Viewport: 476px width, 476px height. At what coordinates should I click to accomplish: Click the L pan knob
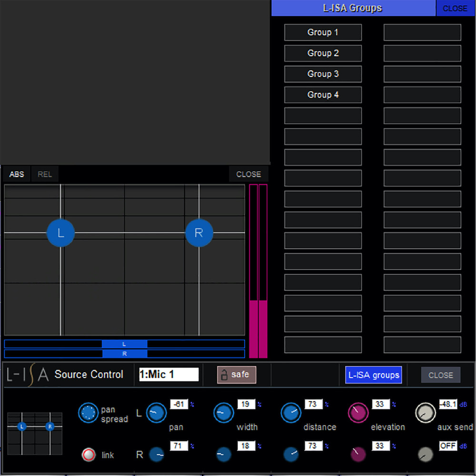pos(156,413)
